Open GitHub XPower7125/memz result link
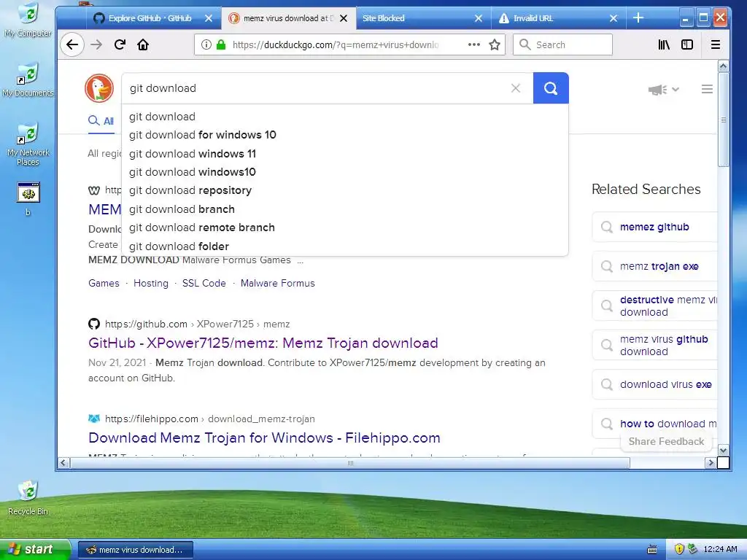 click(x=263, y=343)
